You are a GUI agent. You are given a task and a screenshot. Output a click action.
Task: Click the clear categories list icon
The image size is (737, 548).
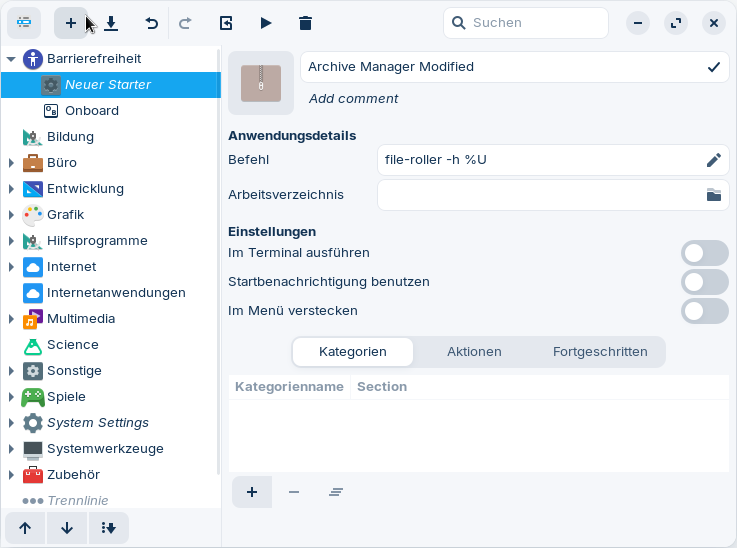(336, 492)
